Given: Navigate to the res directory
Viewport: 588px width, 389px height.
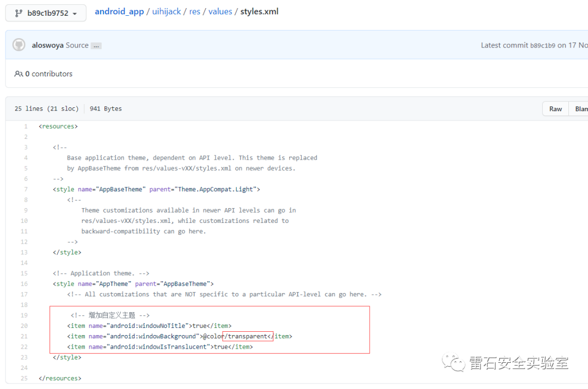Looking at the screenshot, I should click(194, 11).
